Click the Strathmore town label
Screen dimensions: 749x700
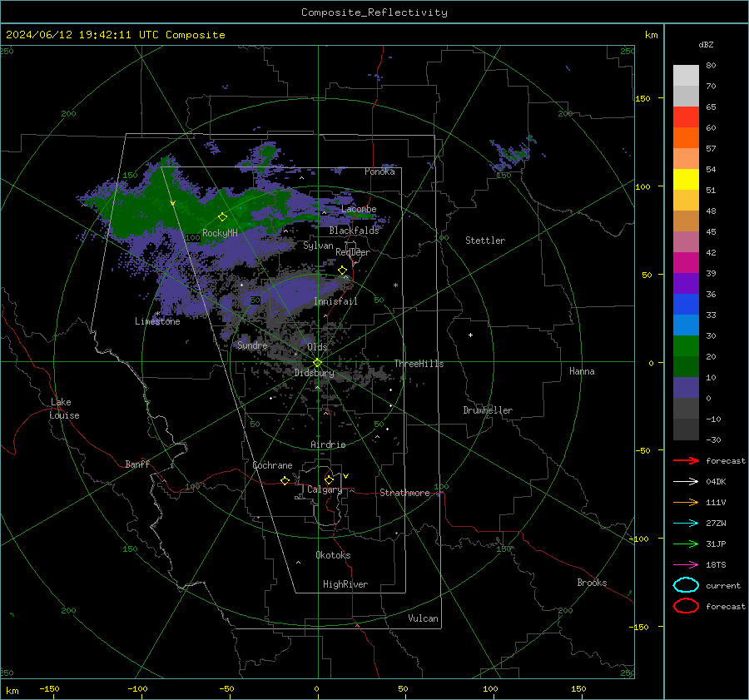click(404, 493)
